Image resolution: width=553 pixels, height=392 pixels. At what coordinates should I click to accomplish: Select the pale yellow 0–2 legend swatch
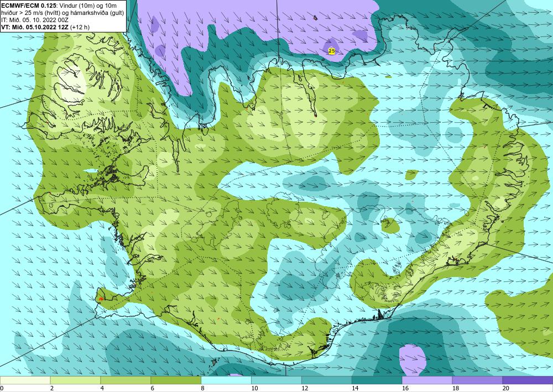[25, 380]
